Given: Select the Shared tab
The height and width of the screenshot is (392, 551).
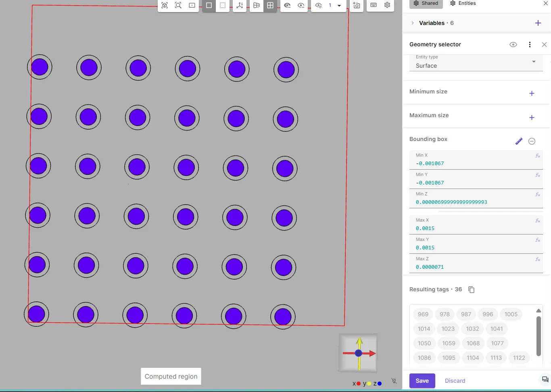Looking at the screenshot, I should coord(426,3).
